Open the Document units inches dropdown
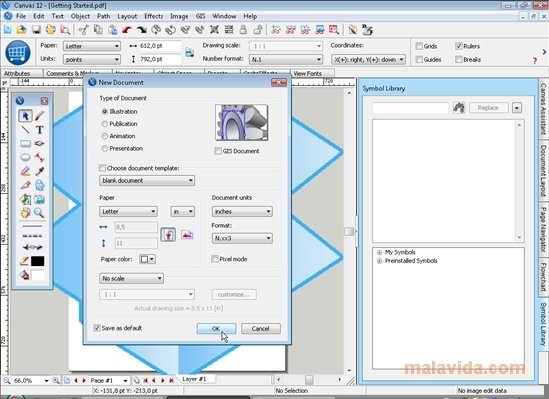549x399 pixels. (x=242, y=211)
